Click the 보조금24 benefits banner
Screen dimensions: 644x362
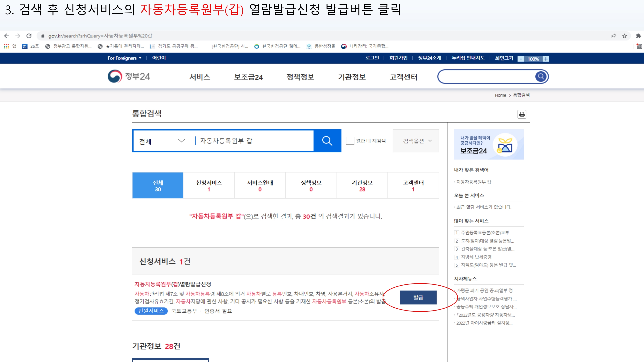pos(488,144)
